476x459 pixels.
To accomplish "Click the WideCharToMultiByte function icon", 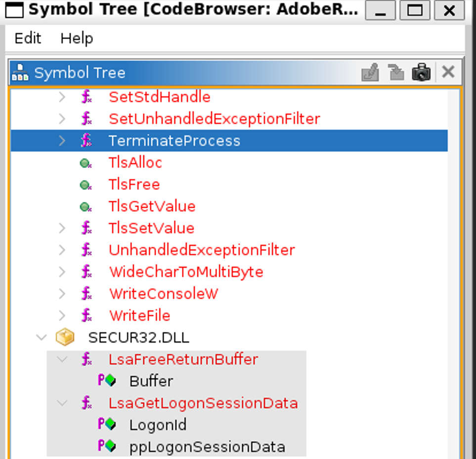I will pos(86,272).
